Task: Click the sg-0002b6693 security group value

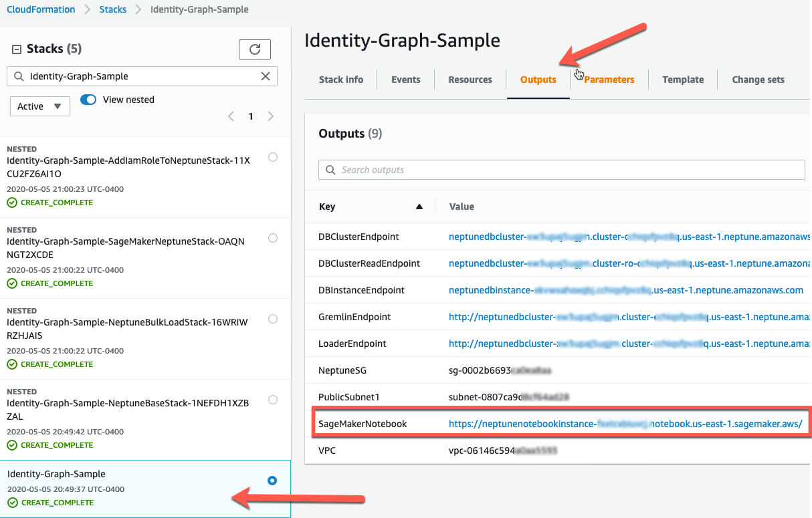Action: coord(500,370)
